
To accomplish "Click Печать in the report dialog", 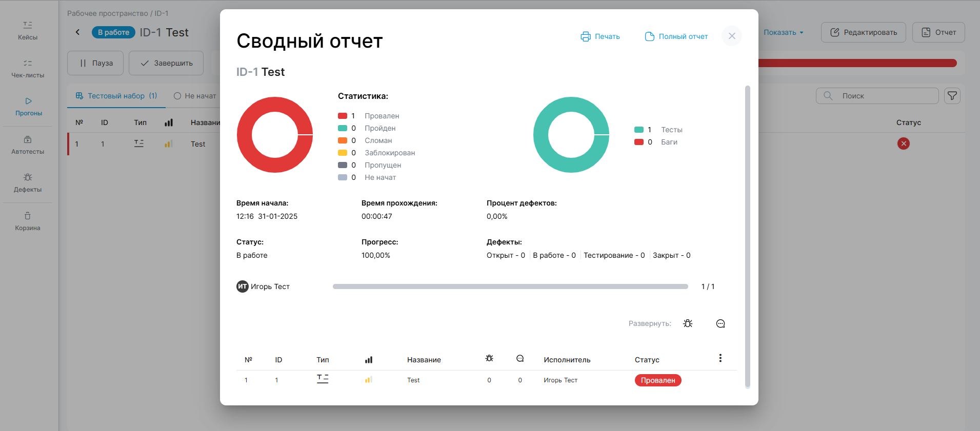I will coord(600,36).
